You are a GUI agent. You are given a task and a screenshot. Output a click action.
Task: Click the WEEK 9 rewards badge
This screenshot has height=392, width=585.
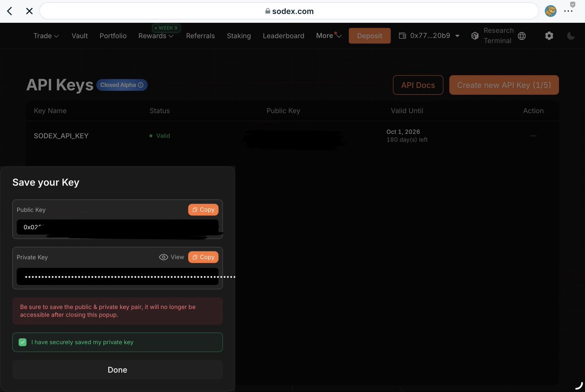pyautogui.click(x=166, y=28)
